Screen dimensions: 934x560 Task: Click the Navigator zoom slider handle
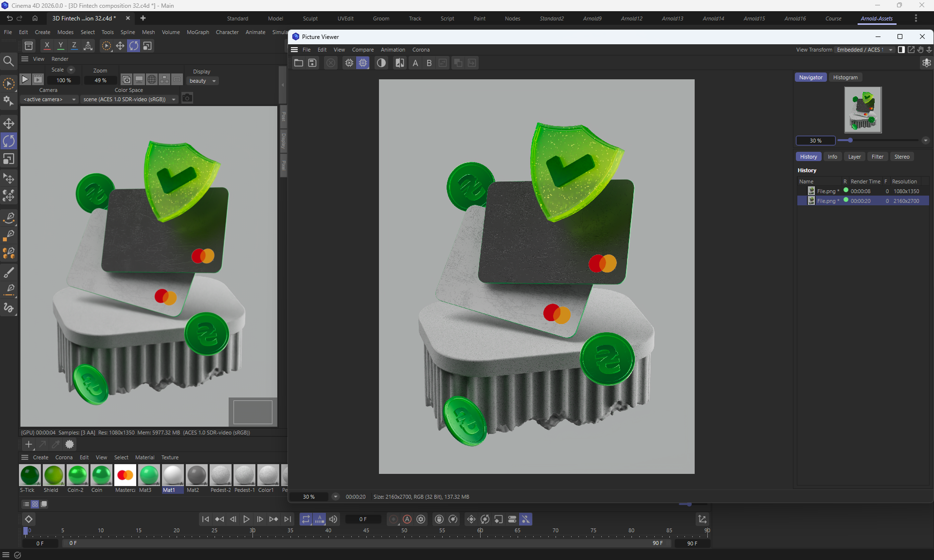(850, 140)
